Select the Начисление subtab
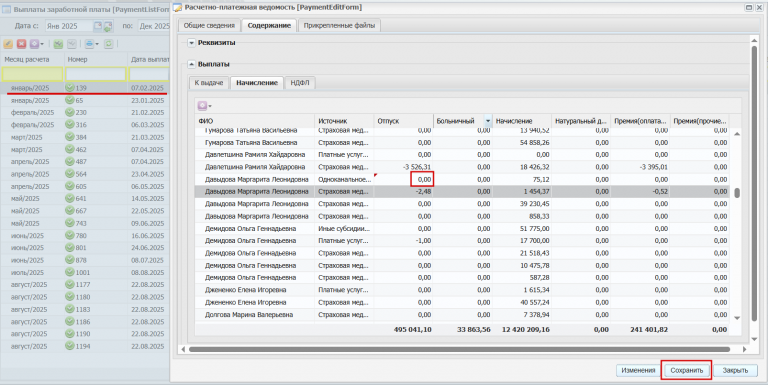The image size is (768, 385). 257,83
